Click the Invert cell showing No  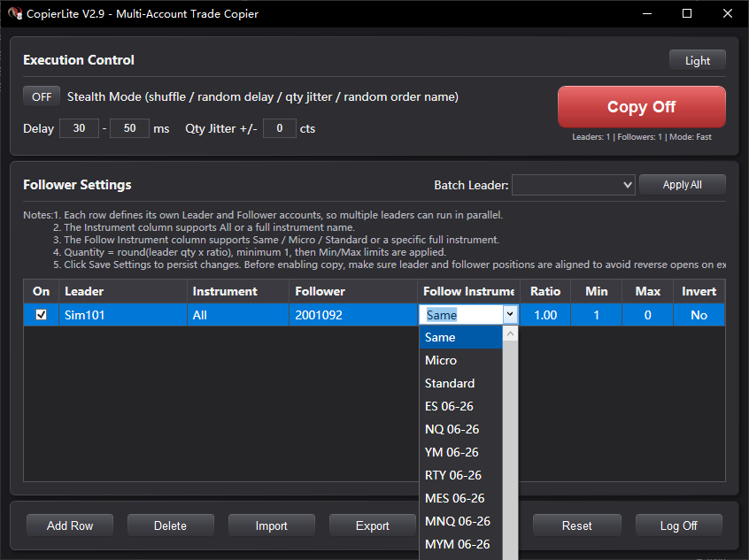pos(699,315)
